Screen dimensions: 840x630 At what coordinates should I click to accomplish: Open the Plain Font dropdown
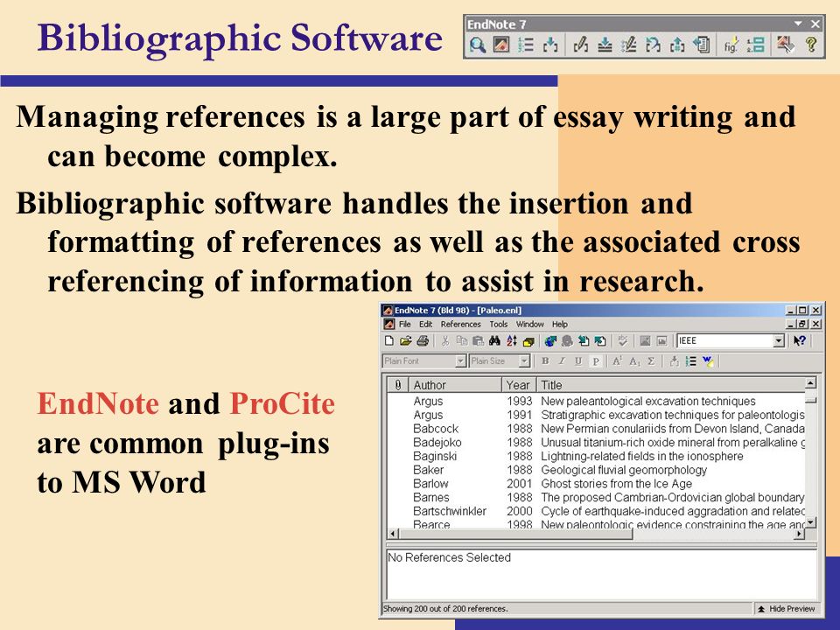tap(460, 361)
